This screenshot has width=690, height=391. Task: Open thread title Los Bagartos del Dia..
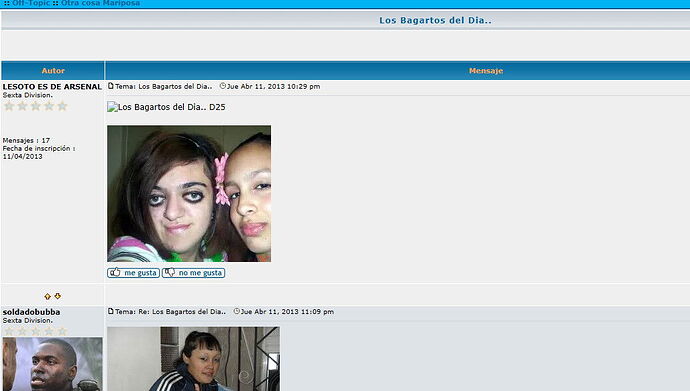(435, 20)
